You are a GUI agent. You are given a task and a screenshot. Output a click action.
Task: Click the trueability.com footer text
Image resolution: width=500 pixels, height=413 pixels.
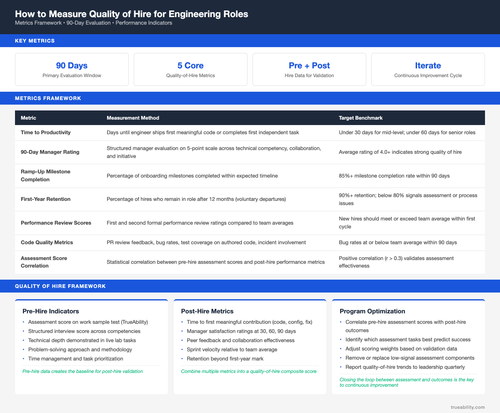[468, 407]
